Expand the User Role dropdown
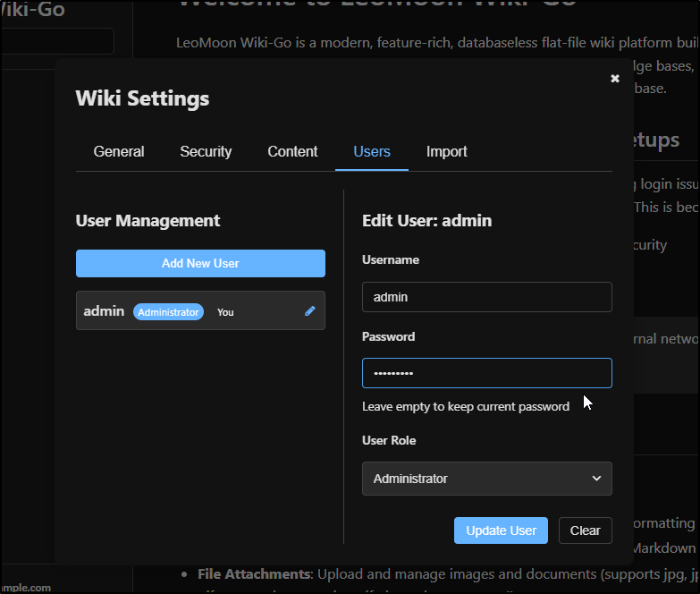 (487, 479)
